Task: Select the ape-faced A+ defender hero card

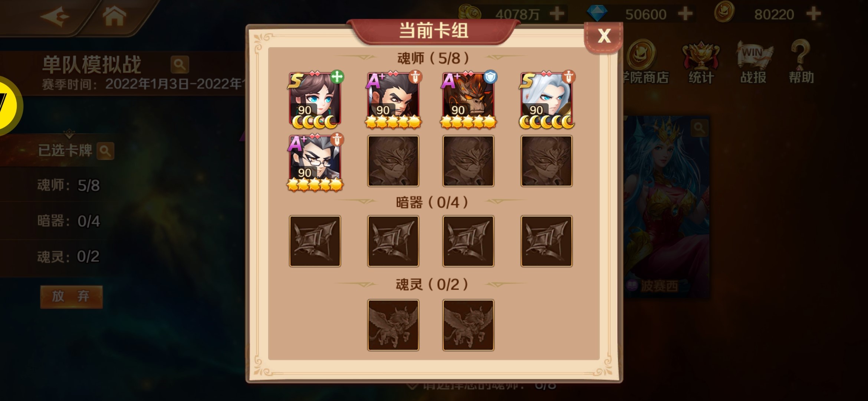Action: click(x=468, y=100)
